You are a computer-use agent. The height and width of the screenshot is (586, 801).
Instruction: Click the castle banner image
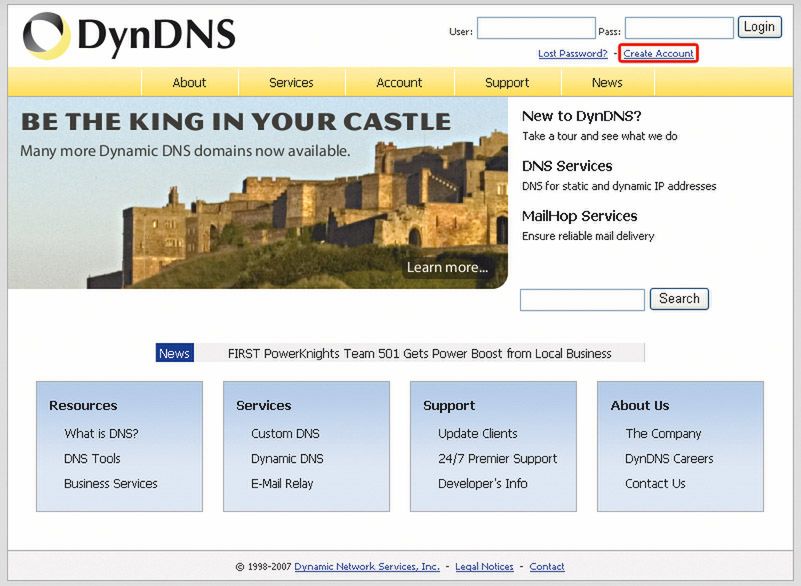[x=257, y=193]
